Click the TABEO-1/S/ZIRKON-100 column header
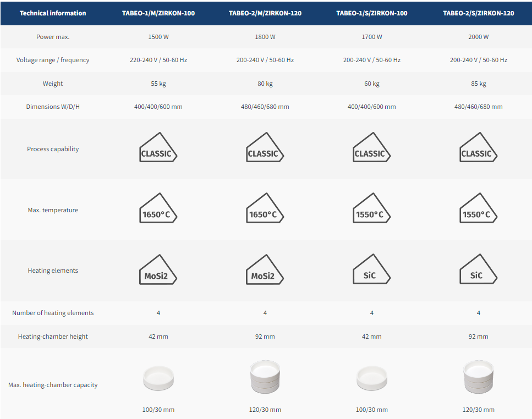Screen dimensions: 532x419 pyautogui.click(x=372, y=13)
